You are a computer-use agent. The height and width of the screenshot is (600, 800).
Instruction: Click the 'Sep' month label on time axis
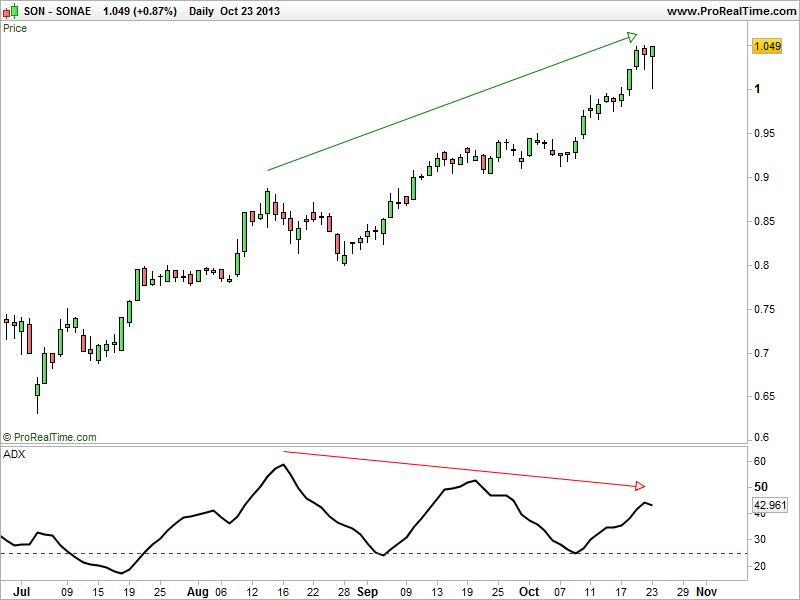point(367,592)
